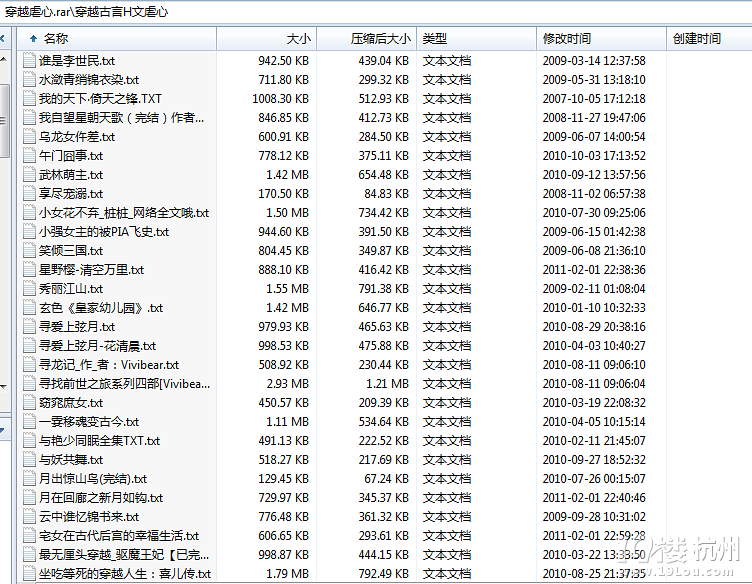Click the archive path 穿越虐心.rar\穿越古言H文虐心

click(x=87, y=12)
